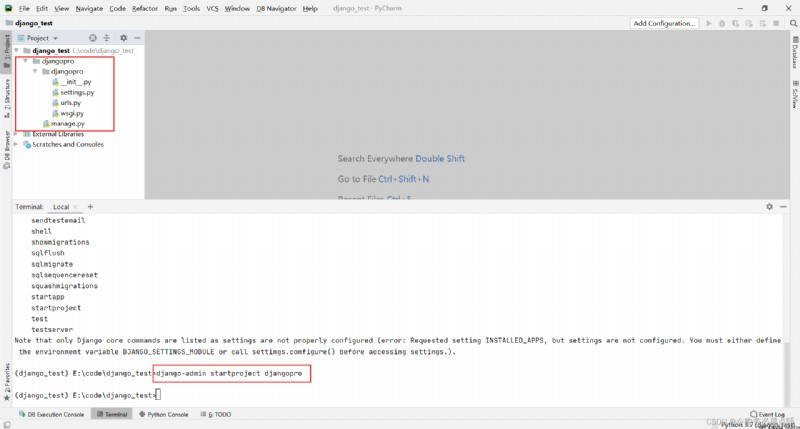Collapse the inner djangopro package
This screenshot has height=429, width=800.
pyautogui.click(x=35, y=71)
